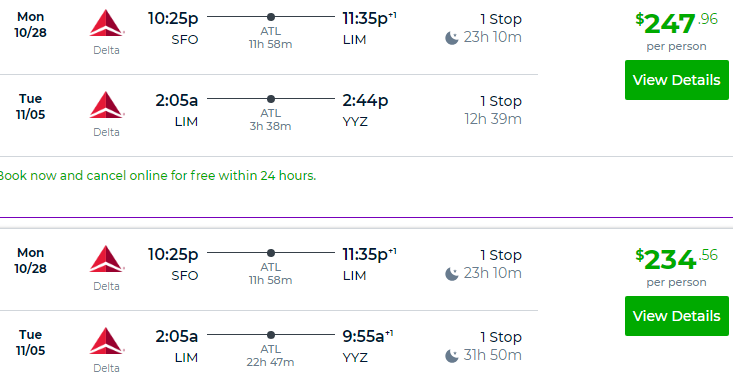
Task: Click the Delta logo on the 9:55a YYZ arrival flight
Action: point(107,341)
